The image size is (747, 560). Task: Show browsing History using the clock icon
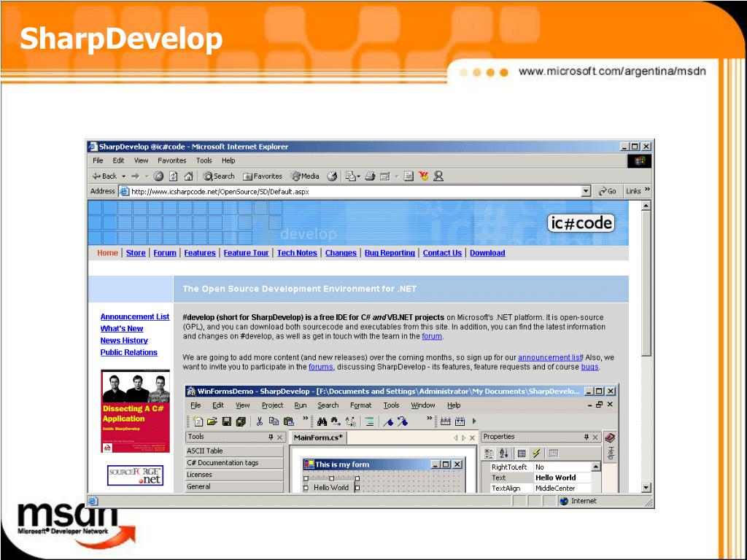pos(332,176)
